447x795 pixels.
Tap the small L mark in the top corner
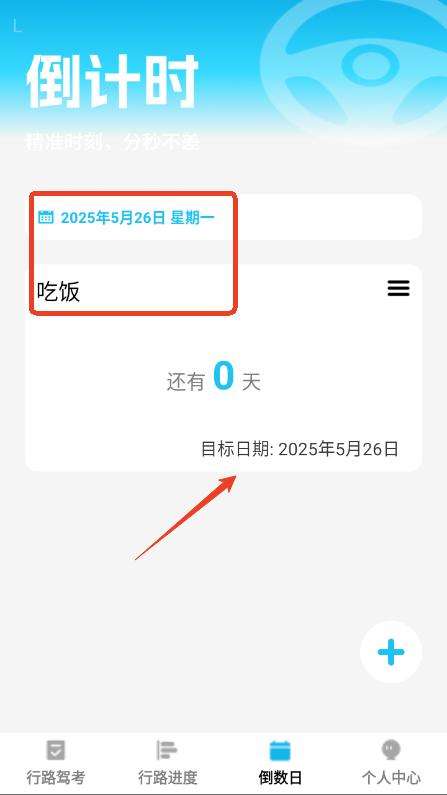(17, 25)
